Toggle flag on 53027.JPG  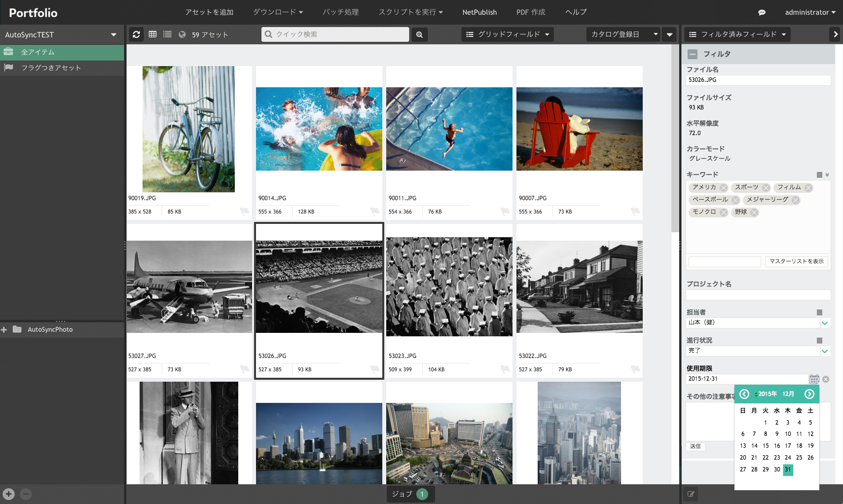pyautogui.click(x=244, y=369)
